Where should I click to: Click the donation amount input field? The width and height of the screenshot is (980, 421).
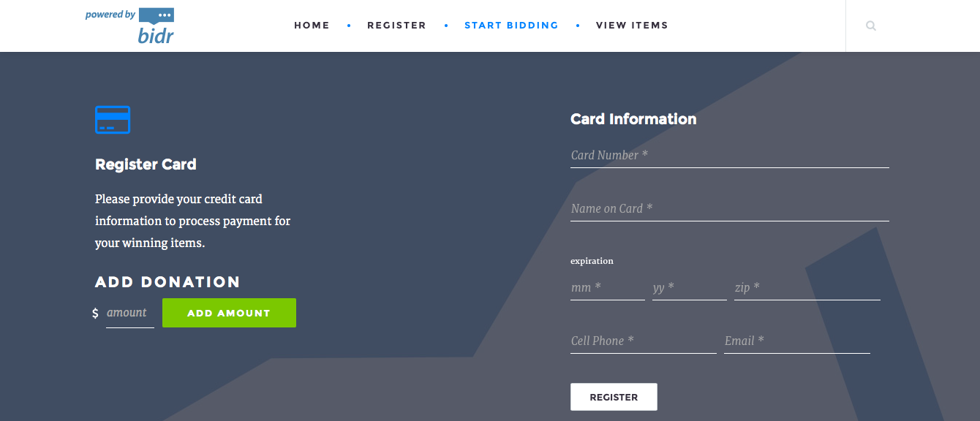coord(130,313)
